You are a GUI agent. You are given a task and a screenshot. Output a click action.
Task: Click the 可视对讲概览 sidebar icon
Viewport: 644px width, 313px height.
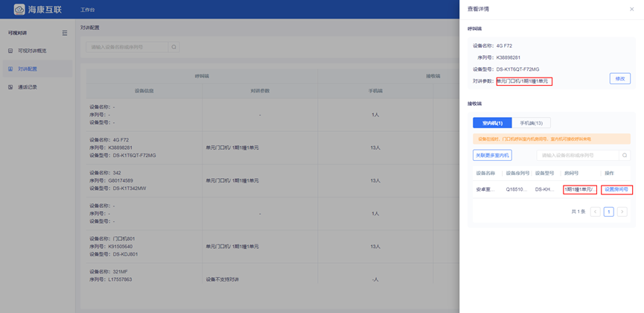click(10, 51)
